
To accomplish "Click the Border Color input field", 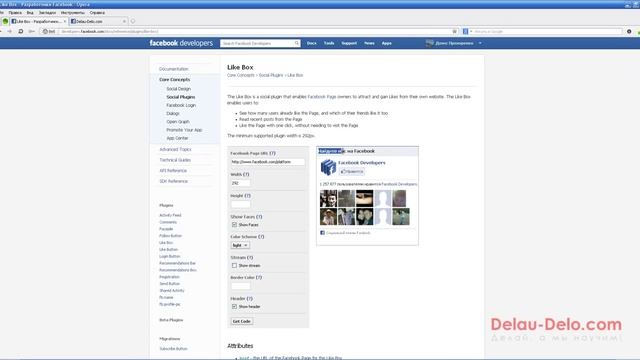I will point(240,286).
